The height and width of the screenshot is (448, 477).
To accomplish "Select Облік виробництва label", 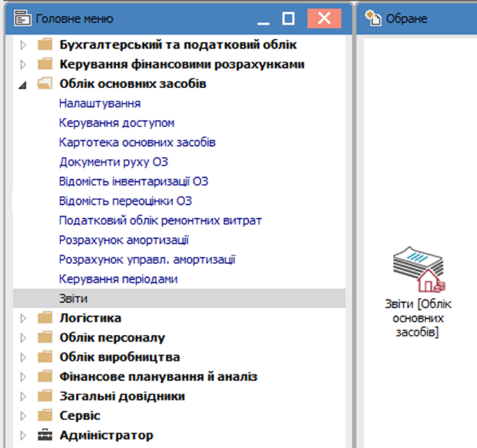I will pyautogui.click(x=120, y=357).
